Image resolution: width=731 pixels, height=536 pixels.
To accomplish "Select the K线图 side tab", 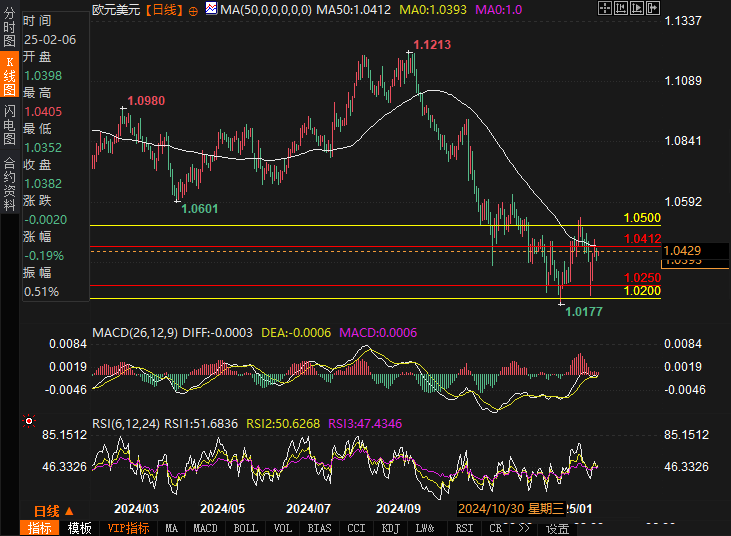I will coord(9,75).
